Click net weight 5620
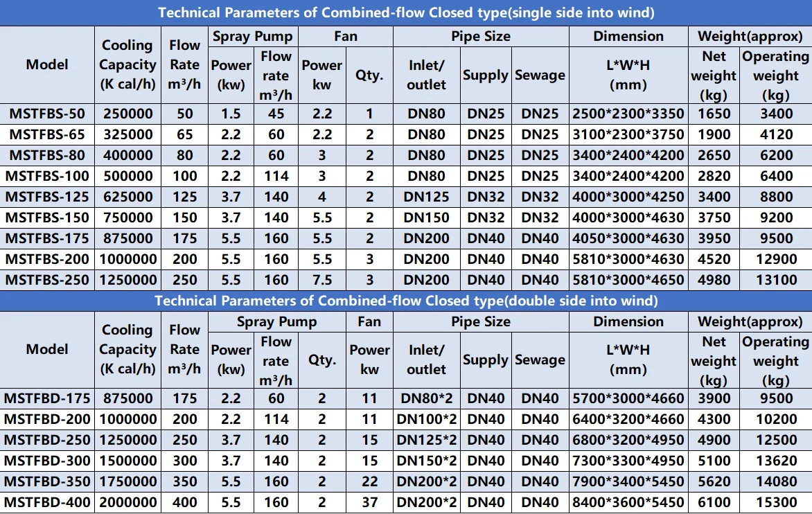The height and width of the screenshot is (514, 812). click(714, 481)
